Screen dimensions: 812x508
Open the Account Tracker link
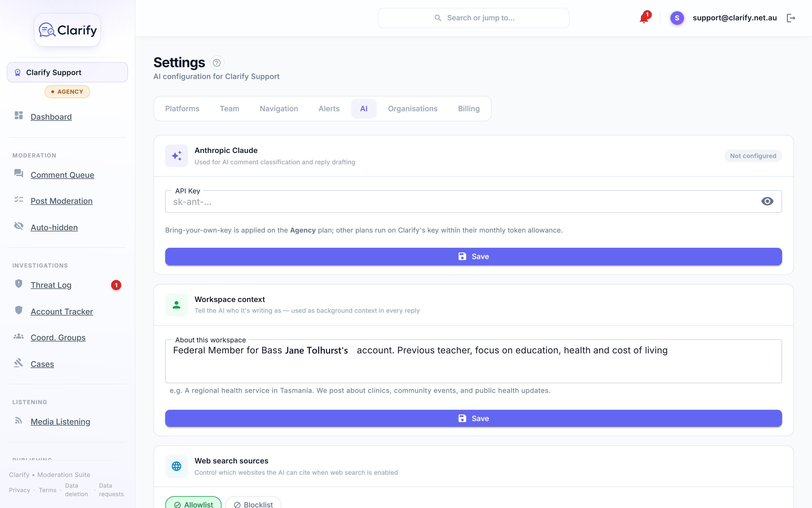coord(62,312)
